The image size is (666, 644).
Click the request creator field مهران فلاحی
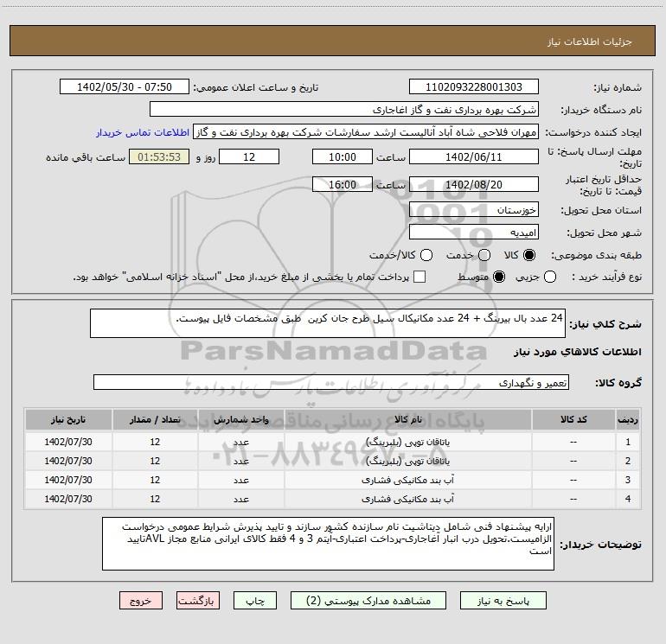tap(366, 132)
